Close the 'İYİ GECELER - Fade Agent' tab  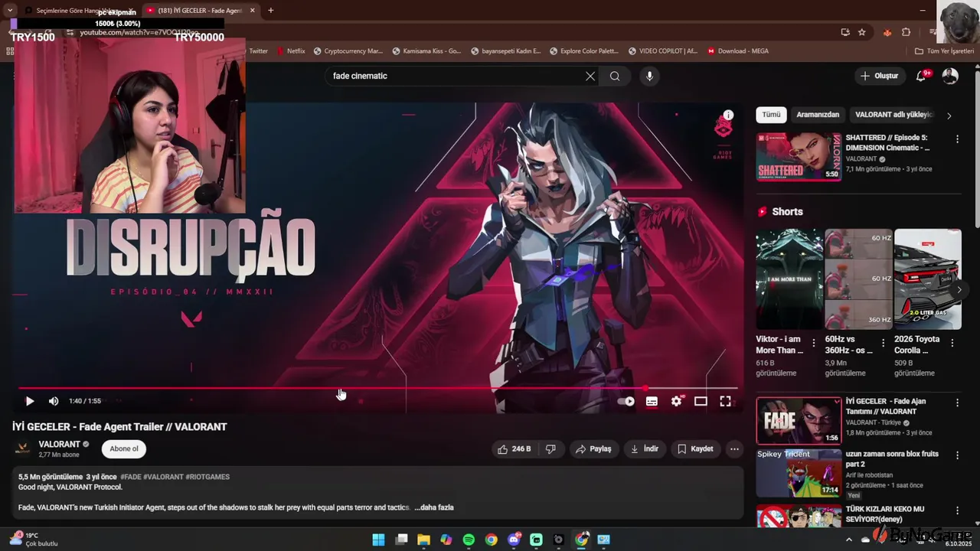[x=253, y=11]
